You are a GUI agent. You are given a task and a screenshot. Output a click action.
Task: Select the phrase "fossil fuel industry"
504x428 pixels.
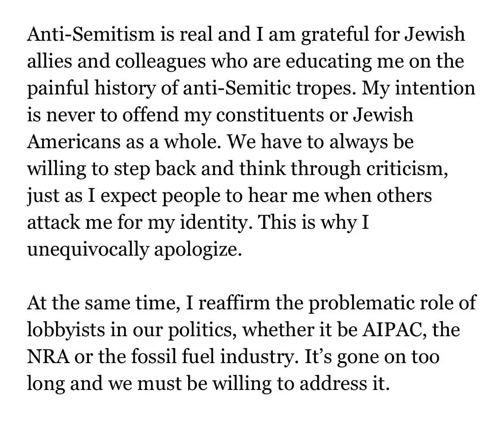[194, 357]
